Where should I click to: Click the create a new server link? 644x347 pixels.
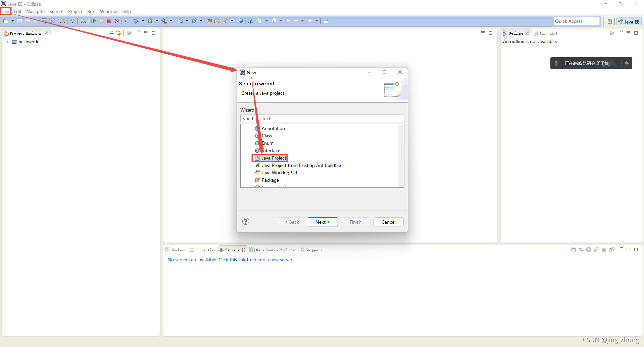click(231, 260)
